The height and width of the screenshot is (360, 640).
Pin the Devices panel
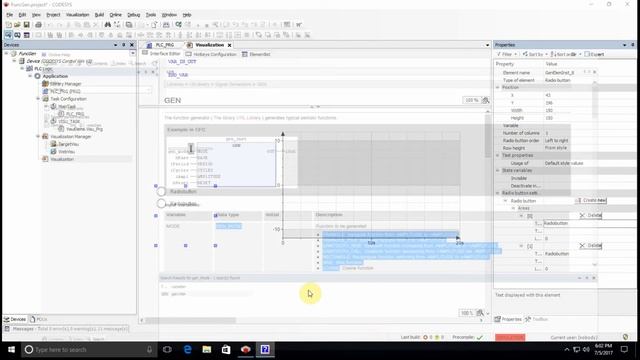124,45
